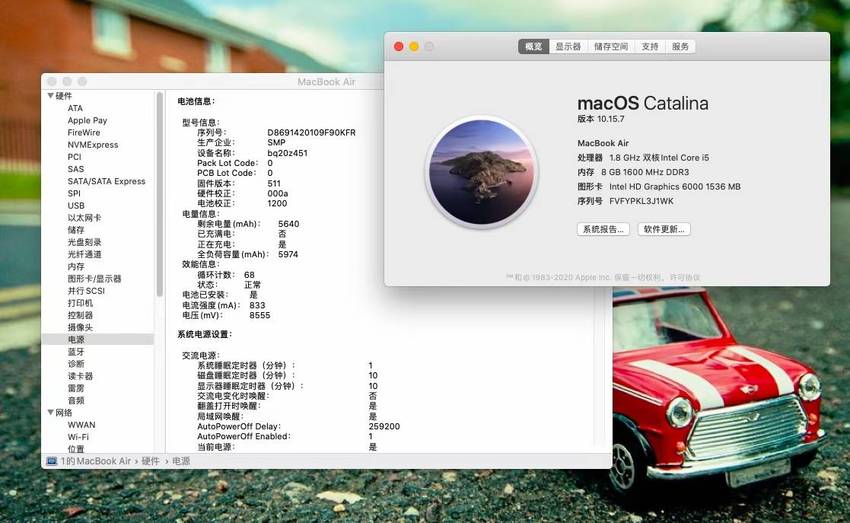This screenshot has width=850, height=523.
Task: Select 储存 in the sidebar
Action: (x=76, y=230)
